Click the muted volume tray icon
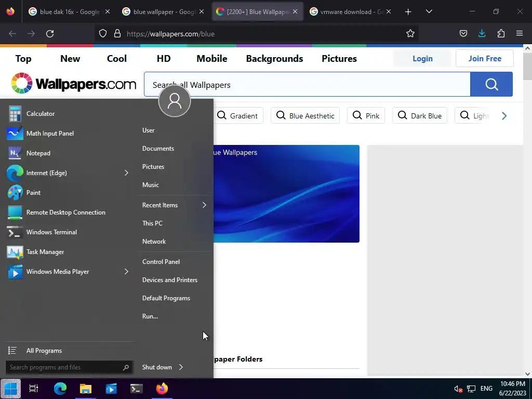Viewport: 532px width, 399px height. point(458,389)
